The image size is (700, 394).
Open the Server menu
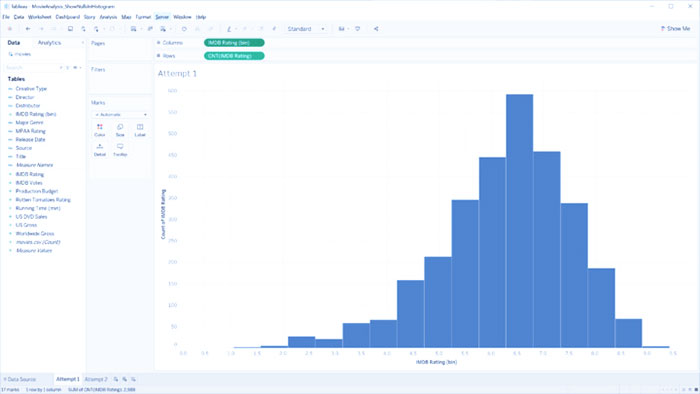162,17
